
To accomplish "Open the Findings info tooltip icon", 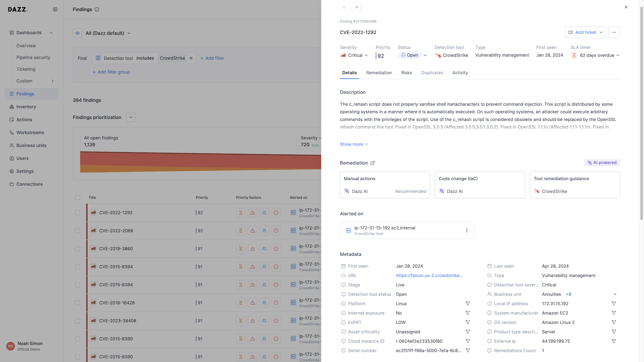I will point(97,9).
